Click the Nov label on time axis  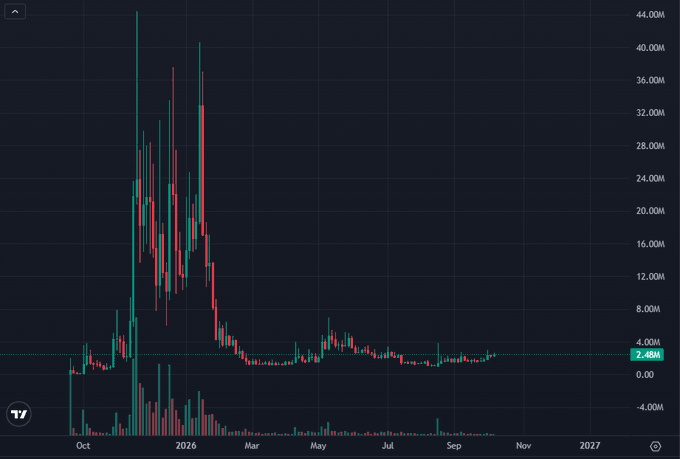tap(523, 446)
